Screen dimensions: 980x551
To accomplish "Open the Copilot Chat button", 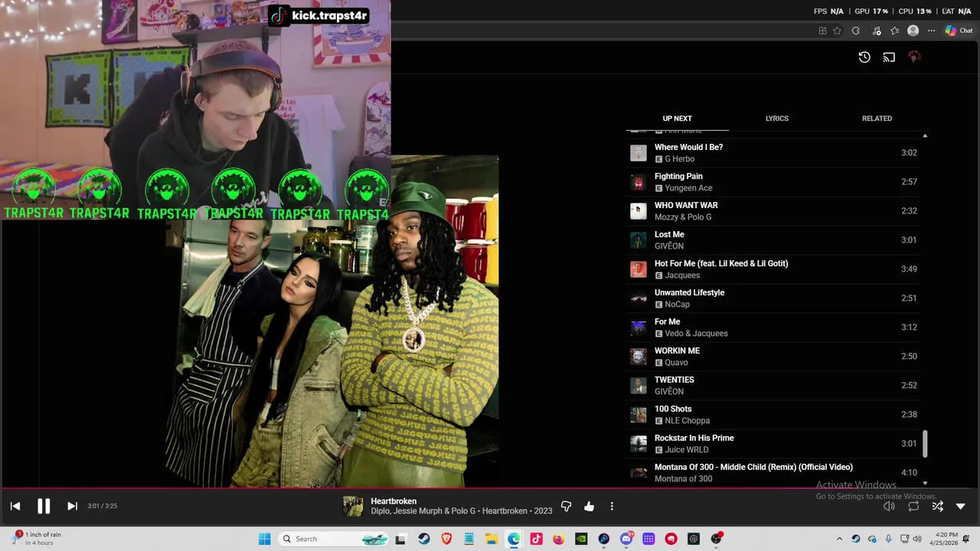I will coord(959,31).
